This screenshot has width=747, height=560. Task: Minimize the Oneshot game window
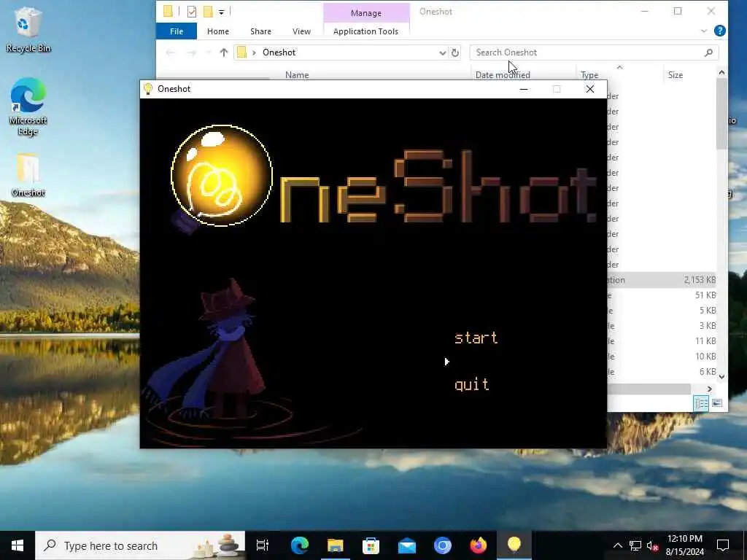(x=524, y=89)
